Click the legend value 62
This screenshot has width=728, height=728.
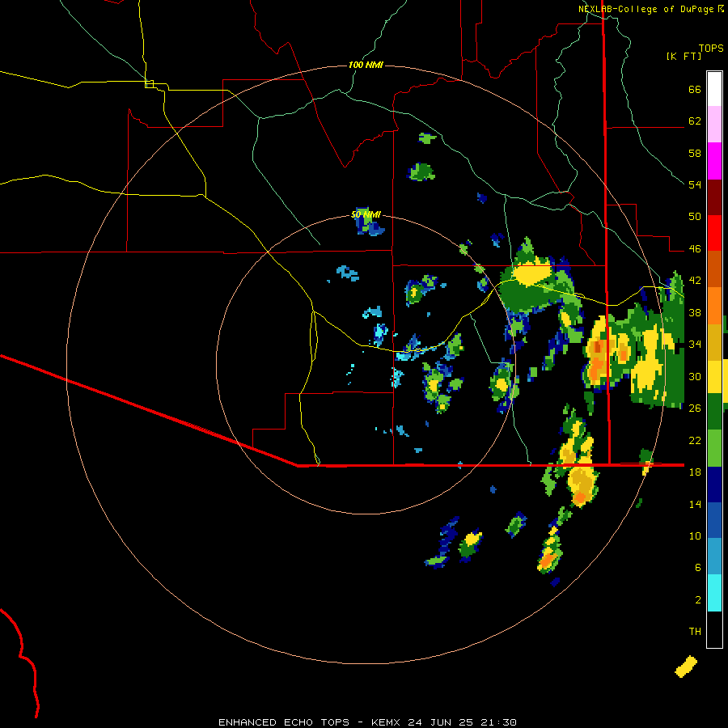[695, 121]
